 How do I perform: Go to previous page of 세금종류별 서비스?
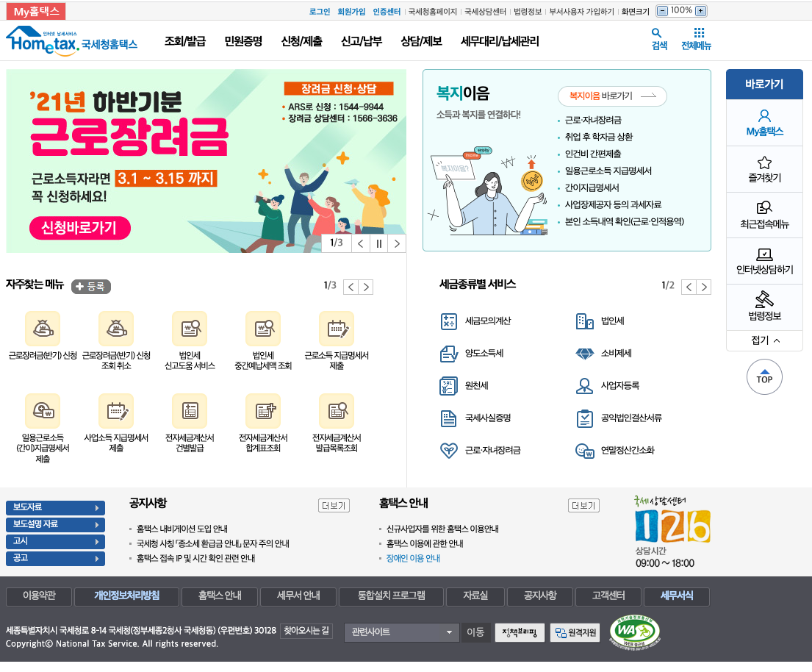[x=689, y=287]
